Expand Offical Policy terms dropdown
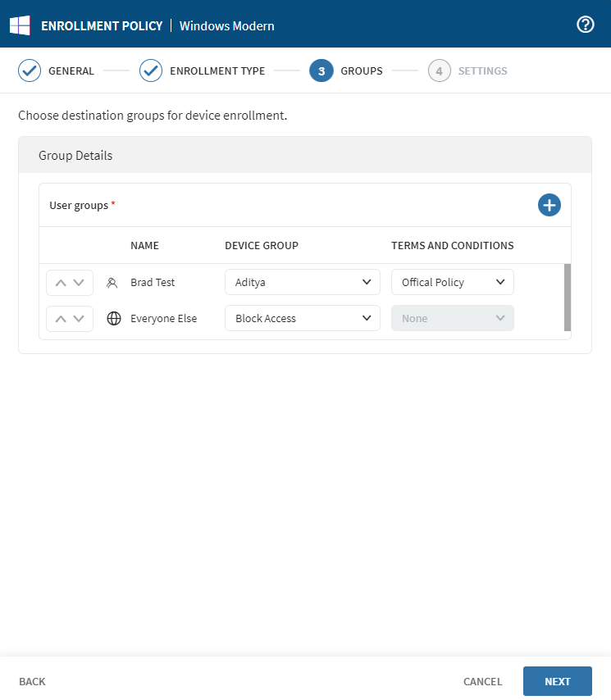 452,283
